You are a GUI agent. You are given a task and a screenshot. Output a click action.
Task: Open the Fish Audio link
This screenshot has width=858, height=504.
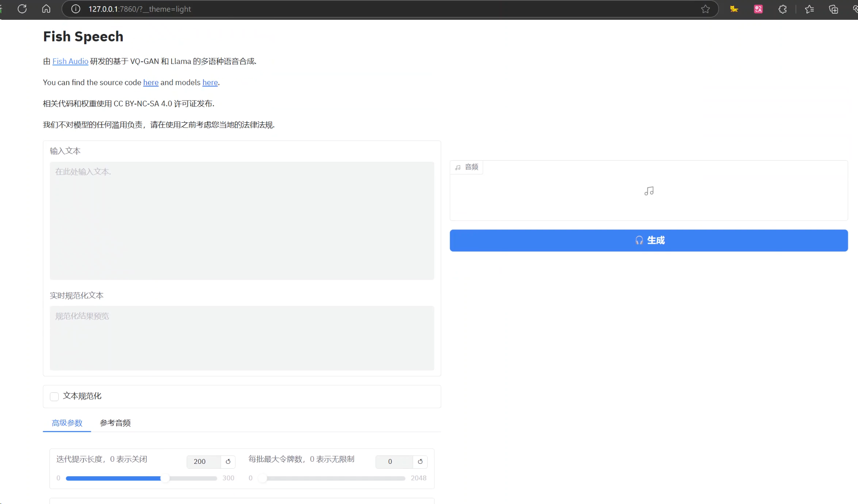(x=70, y=61)
